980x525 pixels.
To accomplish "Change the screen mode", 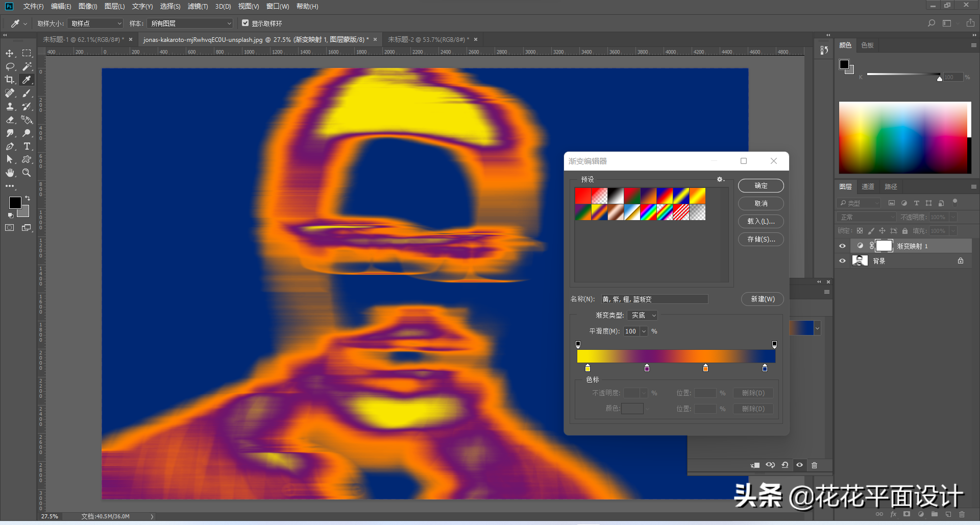I will click(x=27, y=228).
